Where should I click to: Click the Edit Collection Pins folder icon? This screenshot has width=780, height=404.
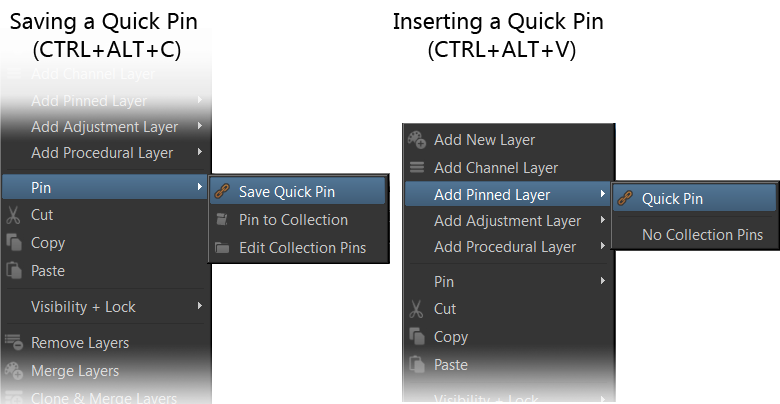[222, 248]
